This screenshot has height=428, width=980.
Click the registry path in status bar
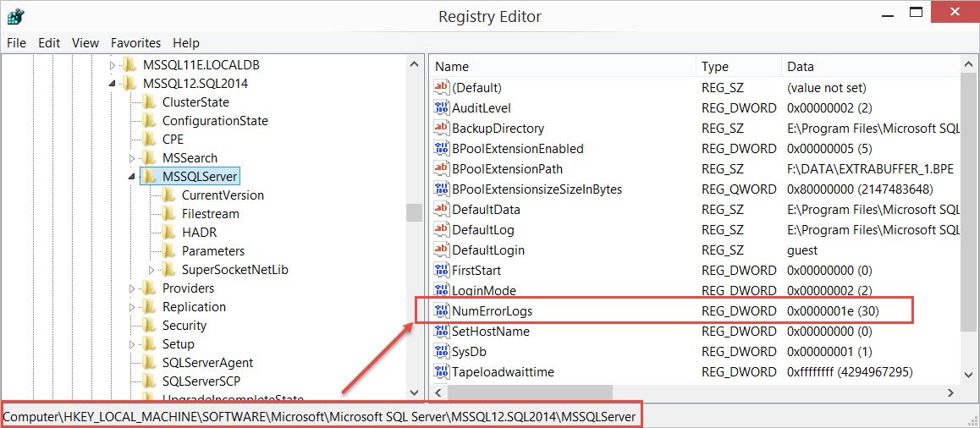click(319, 416)
